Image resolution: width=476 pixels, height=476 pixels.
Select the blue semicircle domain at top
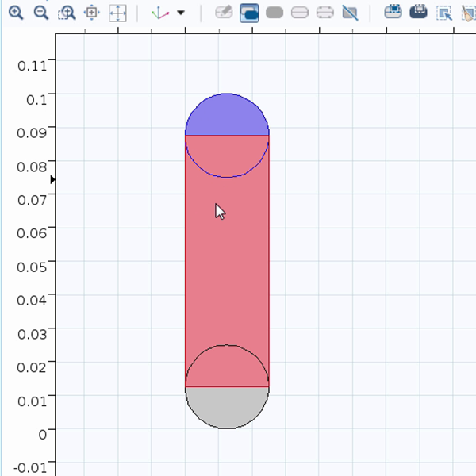227,115
